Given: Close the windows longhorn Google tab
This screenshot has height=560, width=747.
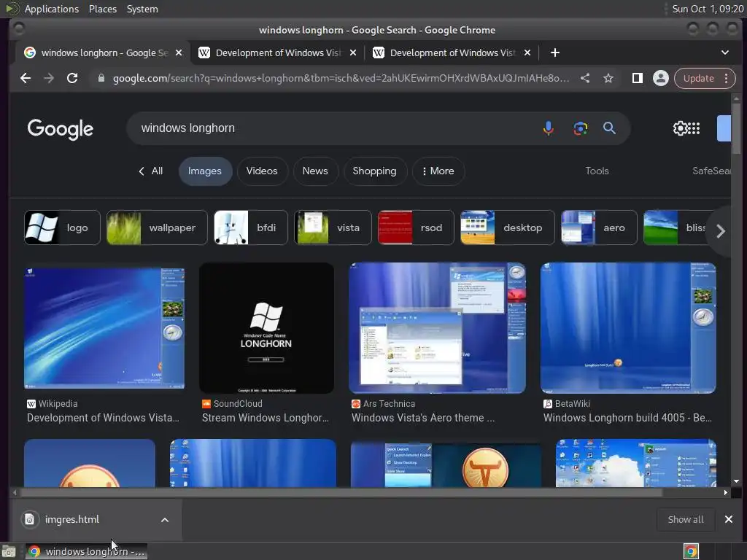Looking at the screenshot, I should coord(179,52).
